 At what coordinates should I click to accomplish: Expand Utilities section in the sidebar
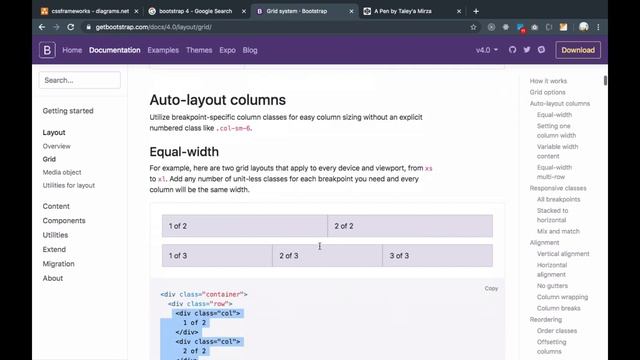[x=55, y=235]
